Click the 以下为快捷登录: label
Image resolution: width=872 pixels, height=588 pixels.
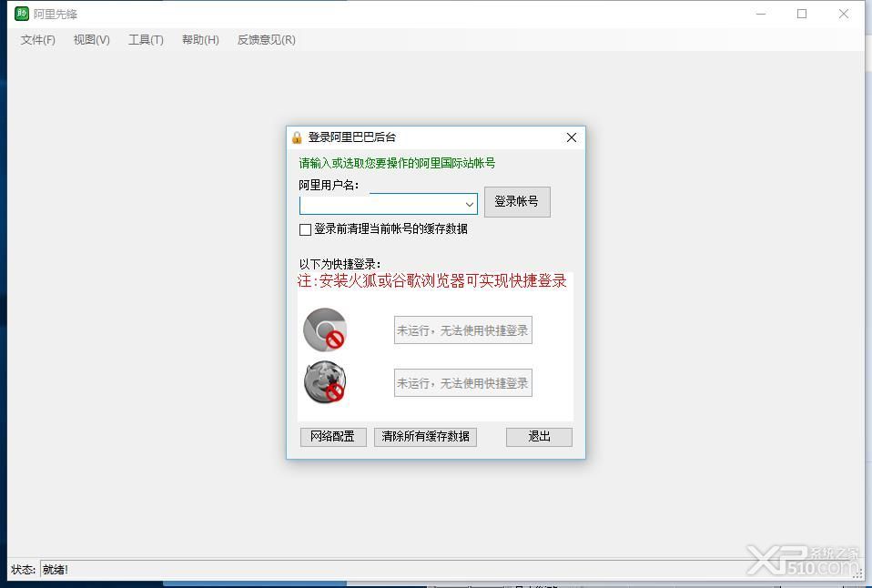click(x=340, y=264)
